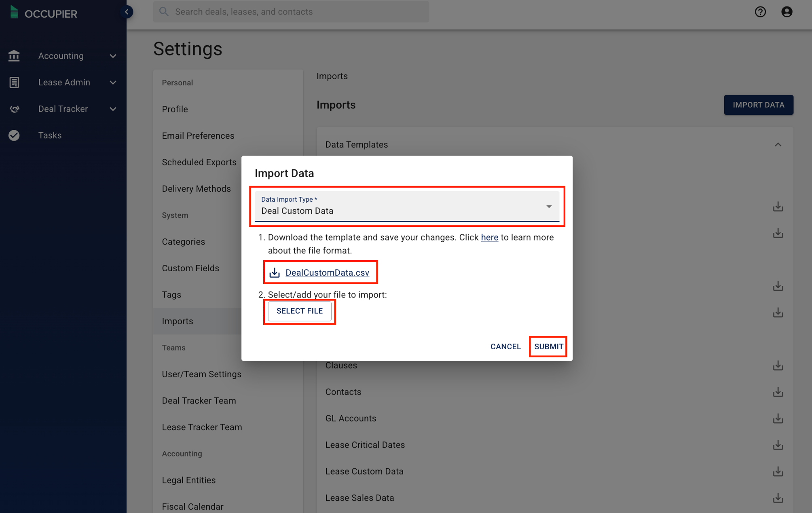Click the Tasks checkmark icon
This screenshot has height=513, width=812.
[14, 135]
